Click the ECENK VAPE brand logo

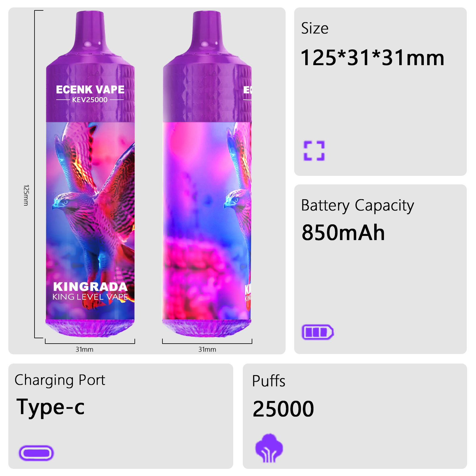click(90, 90)
